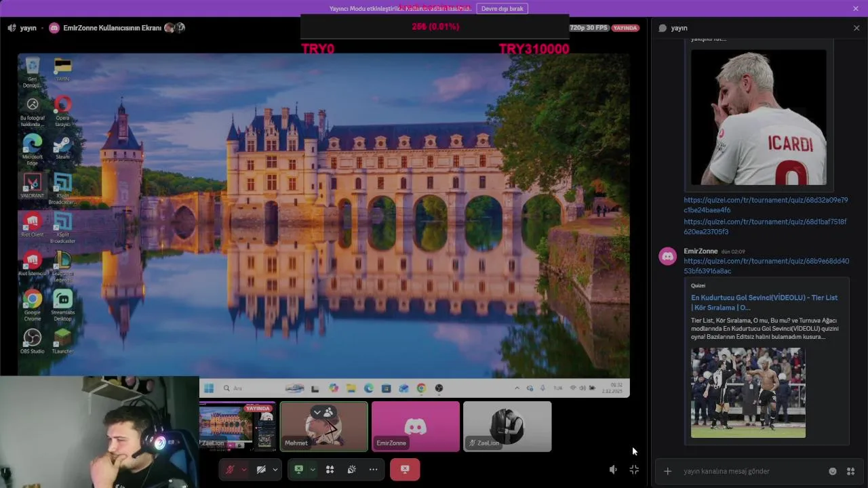Click the 'EmirZonne Kullanıcısının Ekranı' stream title
The height and width of the screenshot is (488, 868).
[113, 28]
